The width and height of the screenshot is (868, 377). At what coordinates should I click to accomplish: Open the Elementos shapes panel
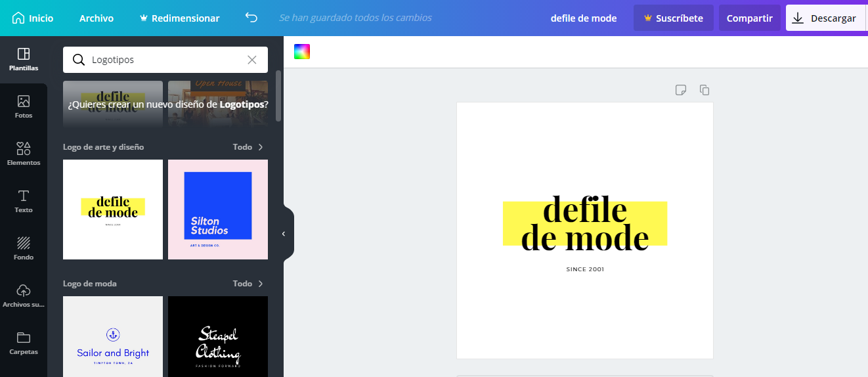[24, 154]
